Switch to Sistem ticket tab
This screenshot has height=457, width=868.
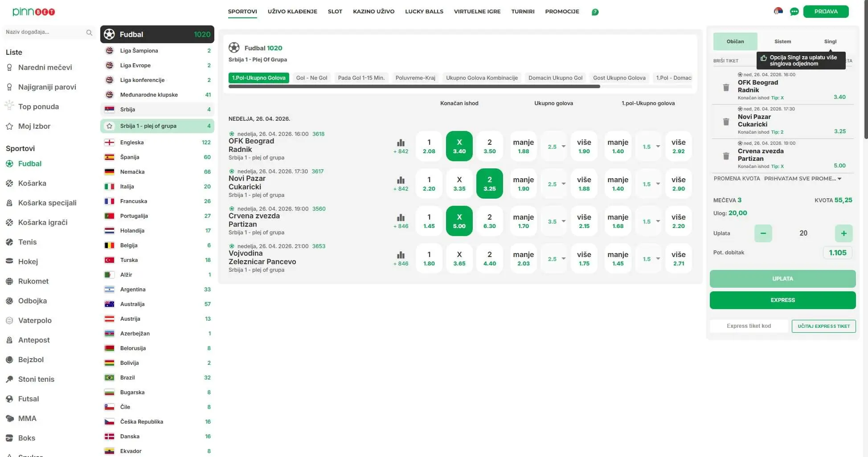(x=782, y=41)
